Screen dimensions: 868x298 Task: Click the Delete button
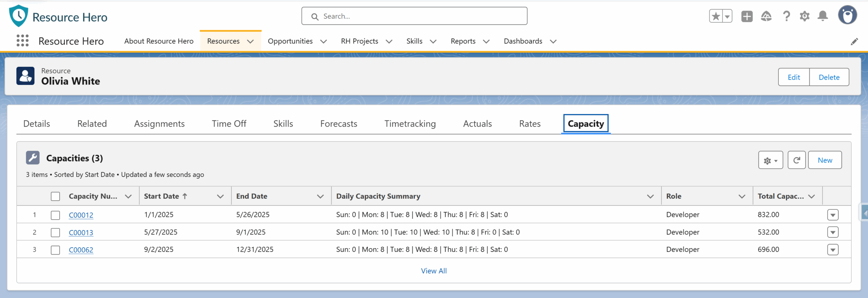point(829,77)
